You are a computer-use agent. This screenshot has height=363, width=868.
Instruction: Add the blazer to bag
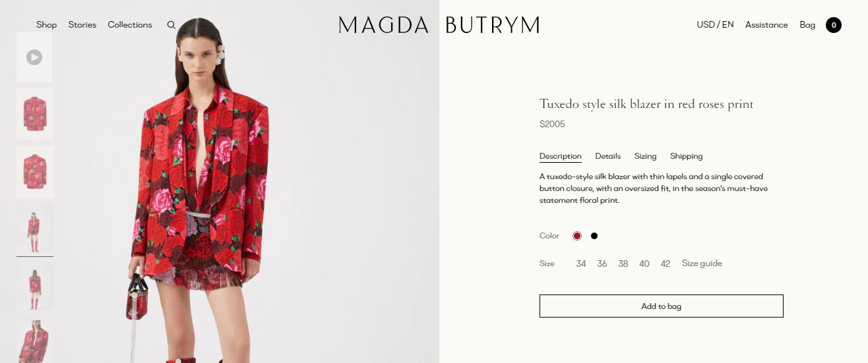[x=662, y=306]
